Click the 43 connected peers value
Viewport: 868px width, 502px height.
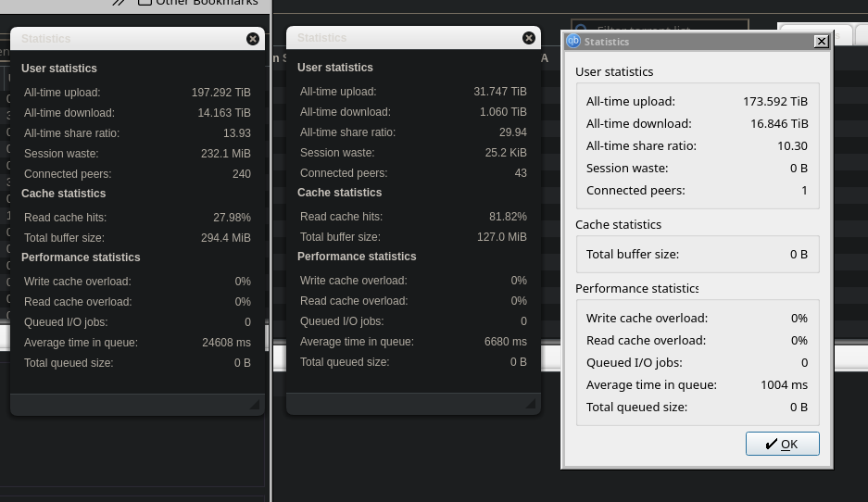(521, 172)
